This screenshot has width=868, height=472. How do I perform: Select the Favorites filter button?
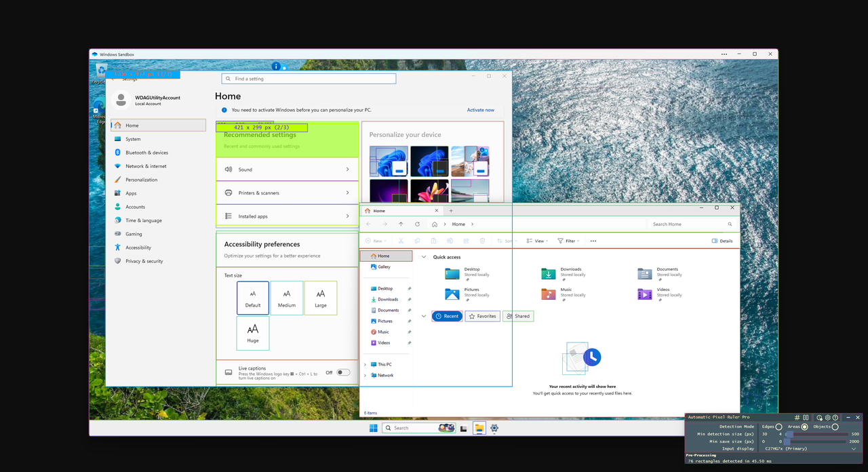(x=483, y=316)
